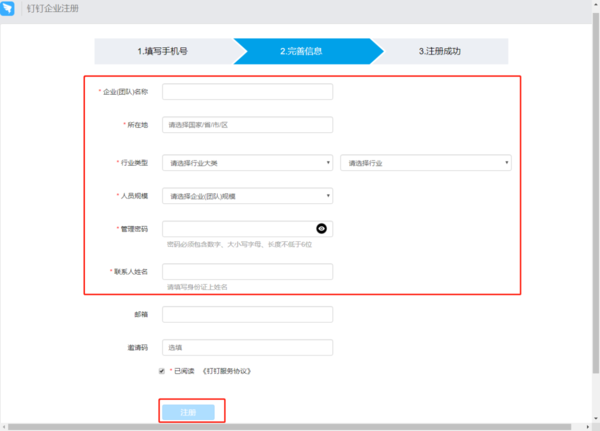Click the password rule hint text
The height and width of the screenshot is (431, 600).
click(240, 245)
